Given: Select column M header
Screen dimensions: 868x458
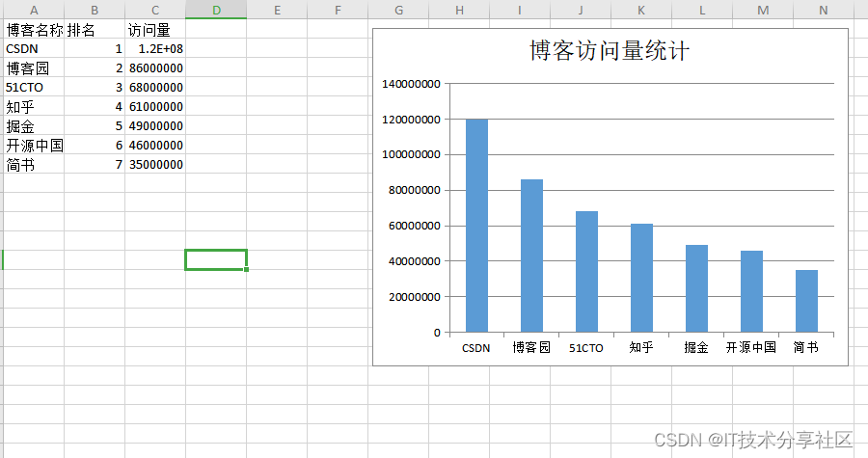Looking at the screenshot, I should [x=763, y=10].
